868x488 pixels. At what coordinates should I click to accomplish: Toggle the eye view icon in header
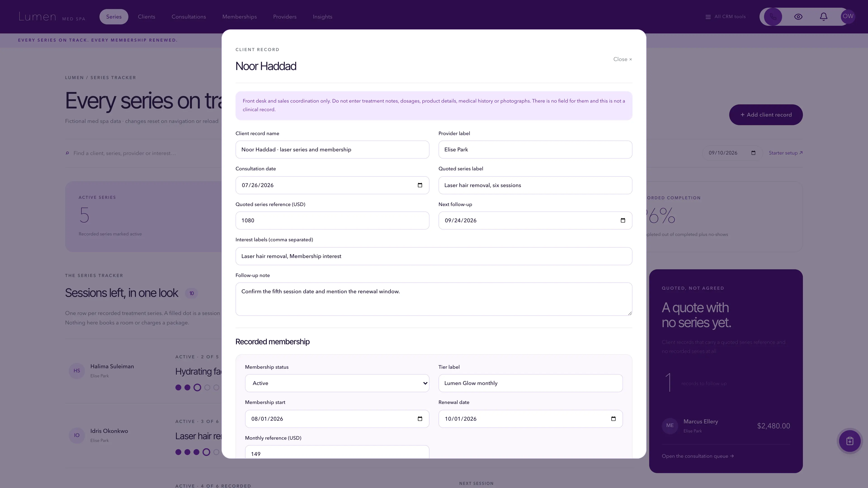pyautogui.click(x=798, y=16)
